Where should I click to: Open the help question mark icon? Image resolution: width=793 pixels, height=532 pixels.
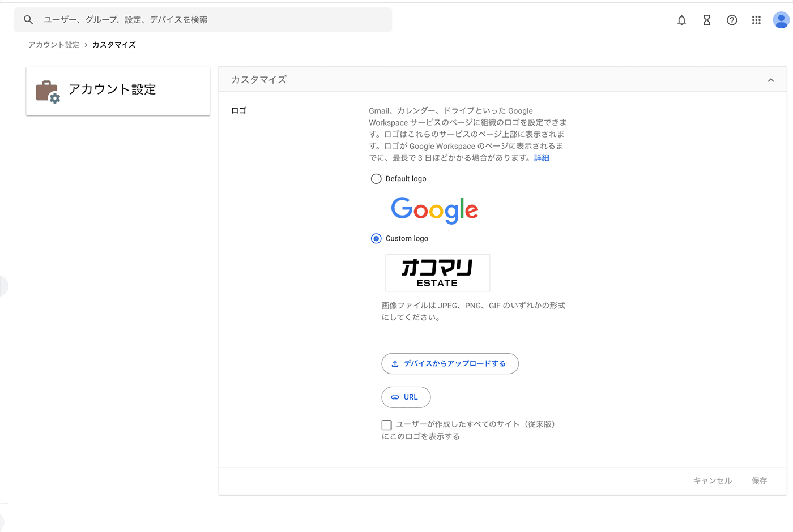click(732, 20)
